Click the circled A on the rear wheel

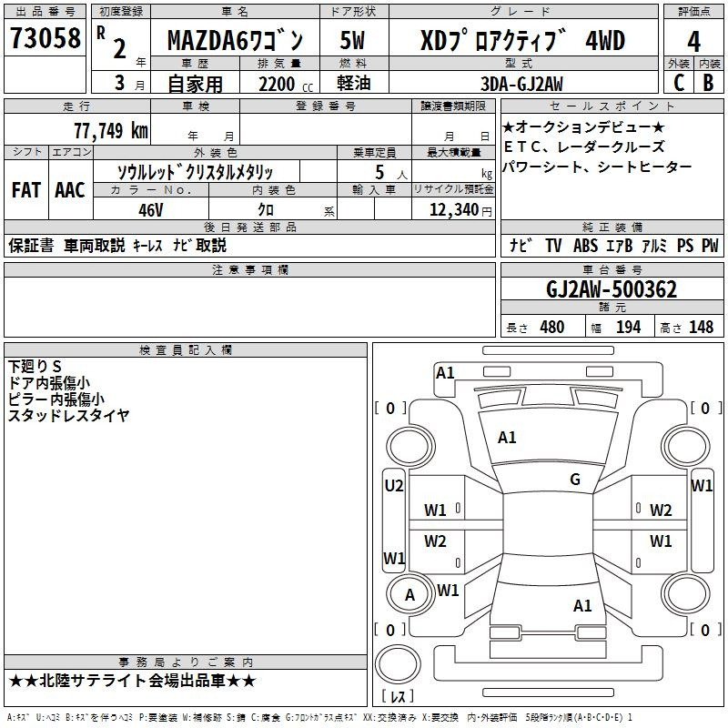pyautogui.click(x=409, y=595)
